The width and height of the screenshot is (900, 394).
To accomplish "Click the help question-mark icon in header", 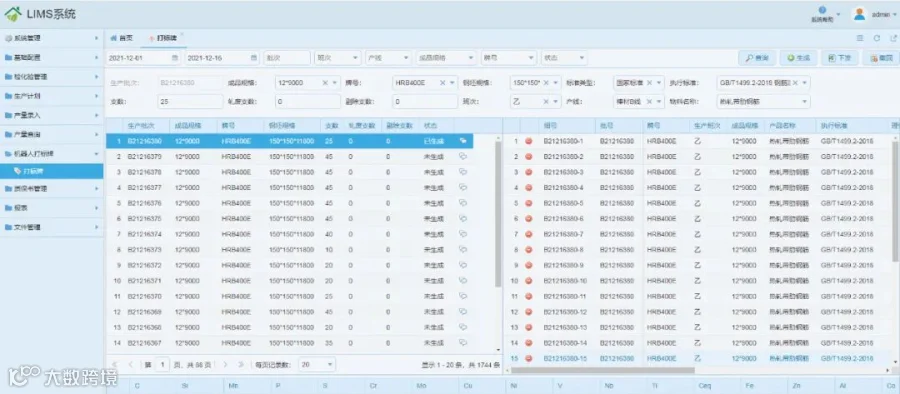I will [x=822, y=10].
